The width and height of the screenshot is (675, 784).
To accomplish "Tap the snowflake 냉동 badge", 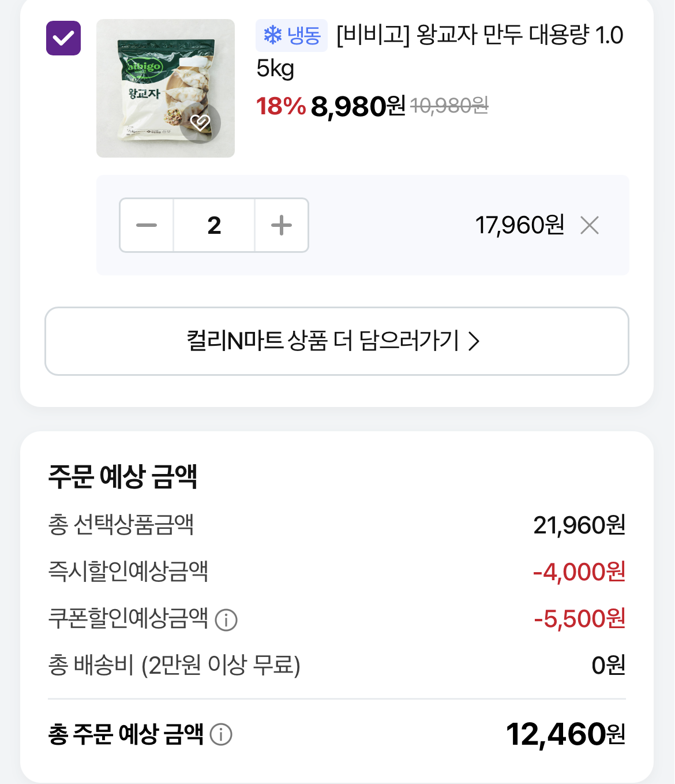I will (x=292, y=36).
